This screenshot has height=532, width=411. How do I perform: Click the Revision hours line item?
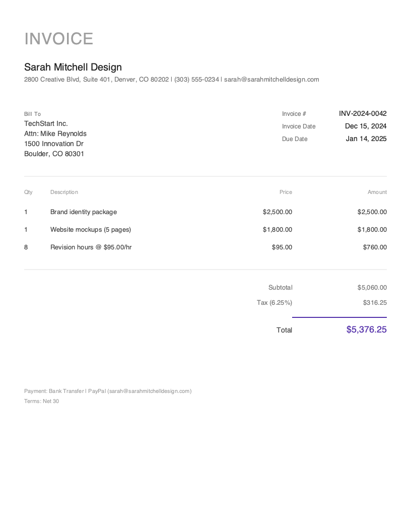pyautogui.click(x=91, y=247)
